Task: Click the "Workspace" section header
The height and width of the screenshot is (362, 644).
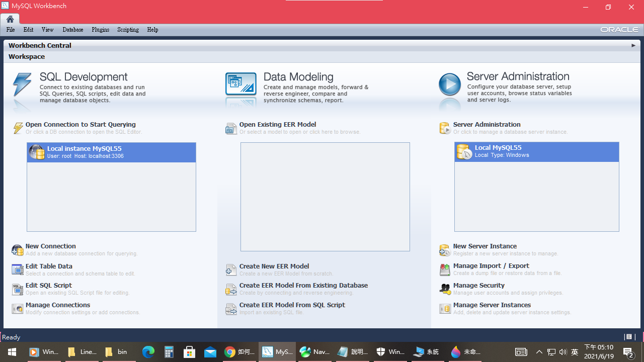Action: [x=27, y=57]
